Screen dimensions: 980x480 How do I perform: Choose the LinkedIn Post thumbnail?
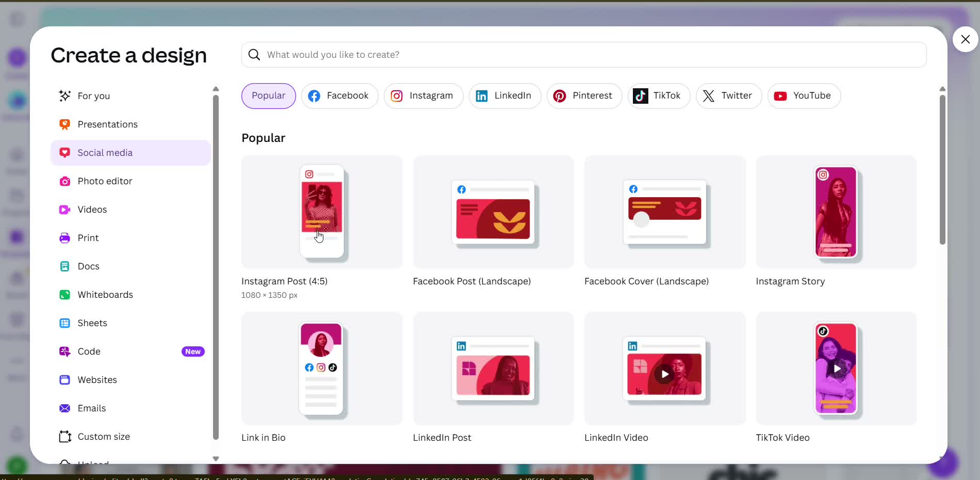tap(493, 369)
